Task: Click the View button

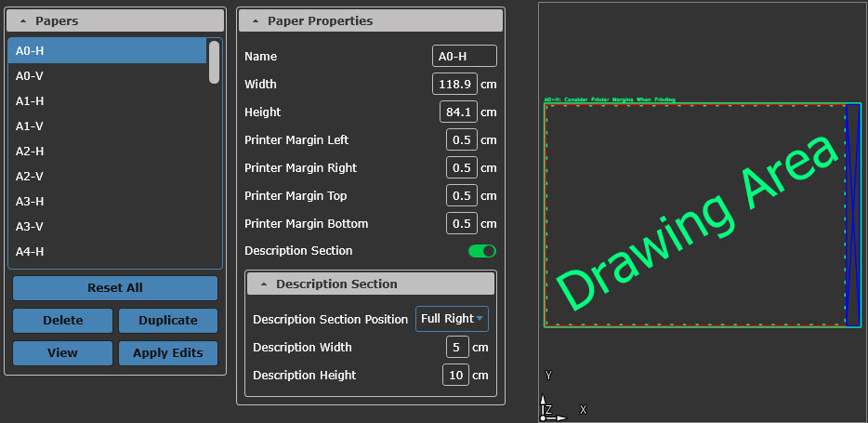Action: (x=62, y=353)
